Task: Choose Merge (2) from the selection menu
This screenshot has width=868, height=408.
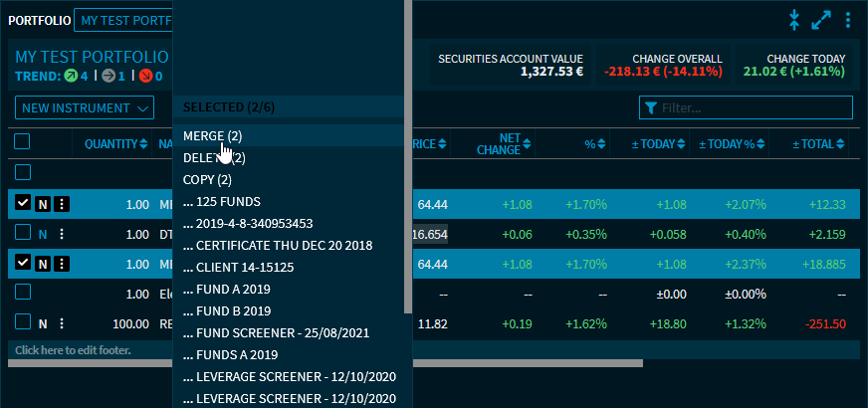Action: (212, 135)
